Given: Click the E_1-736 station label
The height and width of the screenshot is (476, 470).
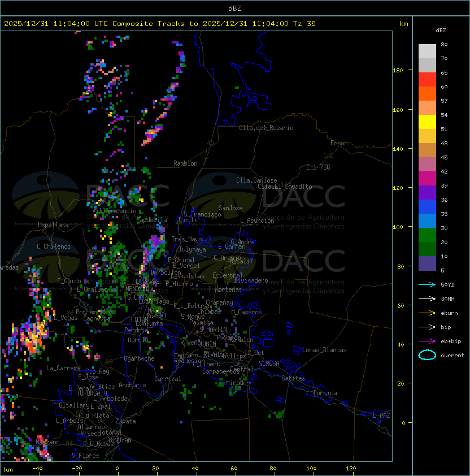Looking at the screenshot, I should point(318,167).
